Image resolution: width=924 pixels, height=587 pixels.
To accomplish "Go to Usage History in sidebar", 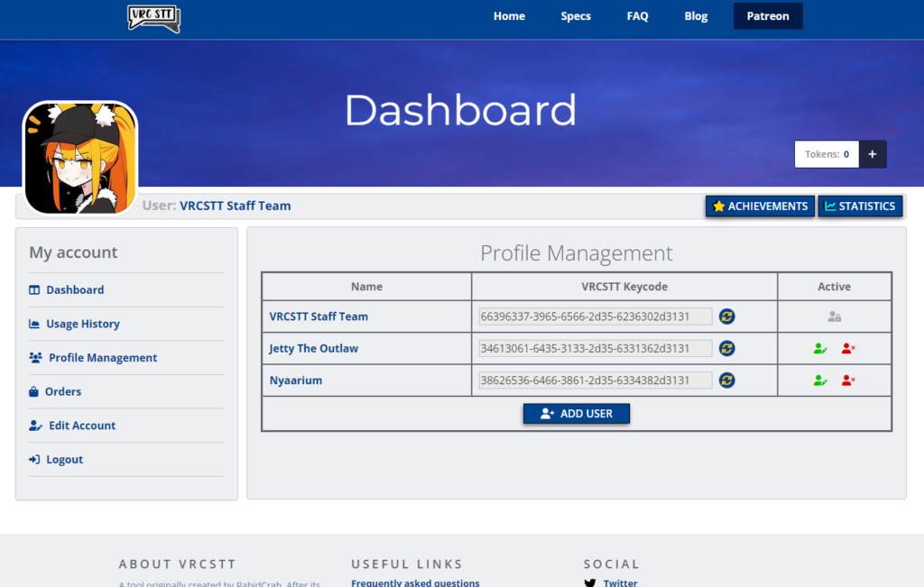I will (x=82, y=324).
